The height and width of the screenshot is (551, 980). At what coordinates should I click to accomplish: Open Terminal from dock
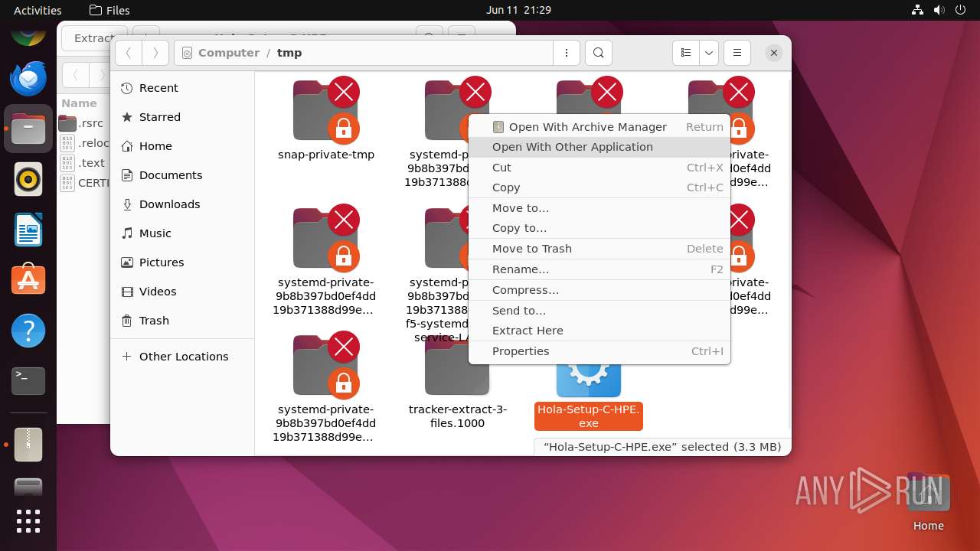28,381
